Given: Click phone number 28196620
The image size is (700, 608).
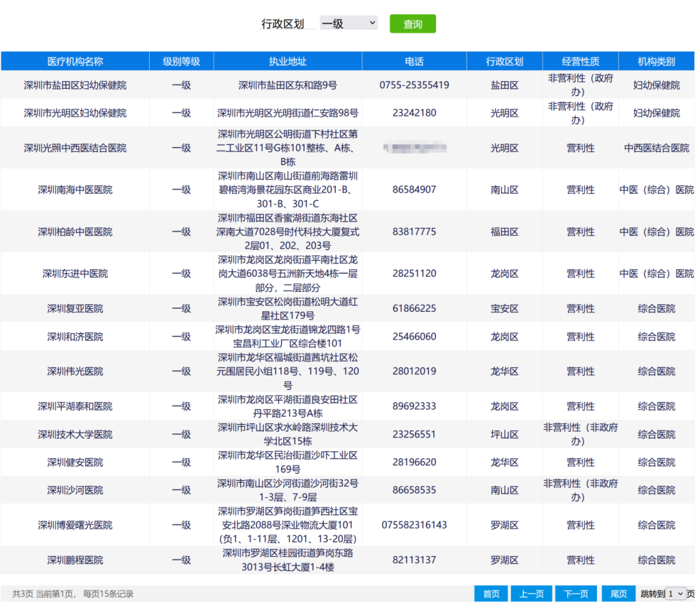Looking at the screenshot, I should [414, 462].
